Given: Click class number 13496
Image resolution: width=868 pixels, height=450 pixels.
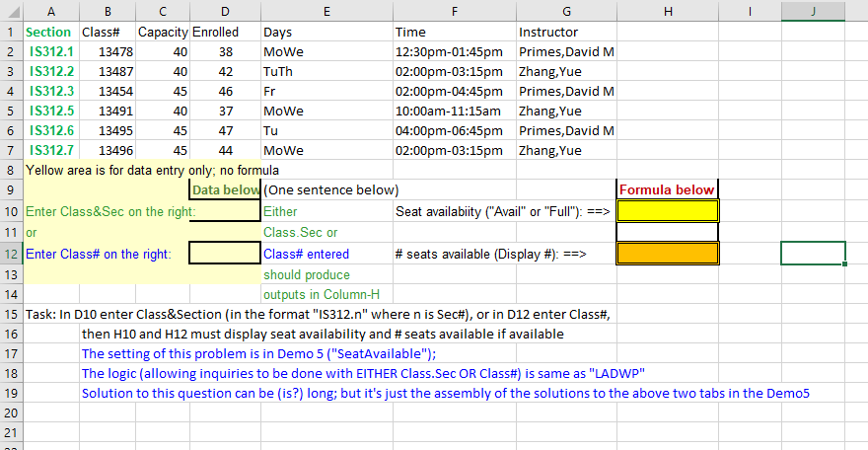Looking at the screenshot, I should tap(108, 150).
